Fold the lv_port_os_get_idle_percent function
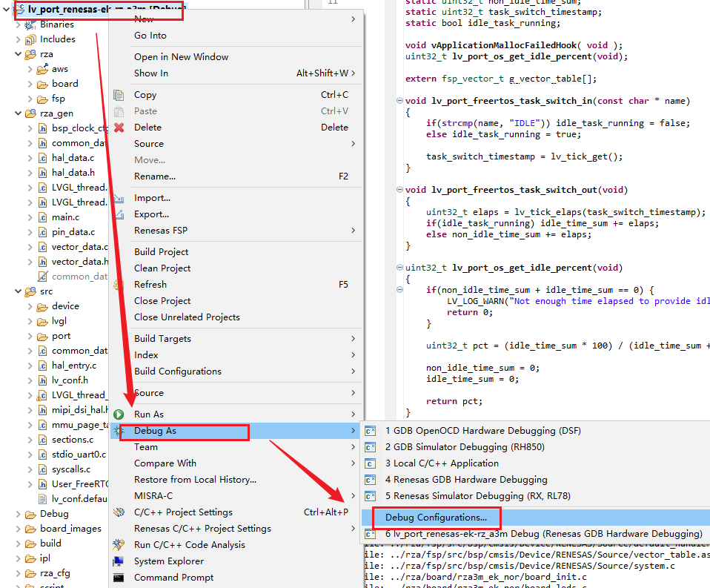710x588 pixels. click(400, 268)
